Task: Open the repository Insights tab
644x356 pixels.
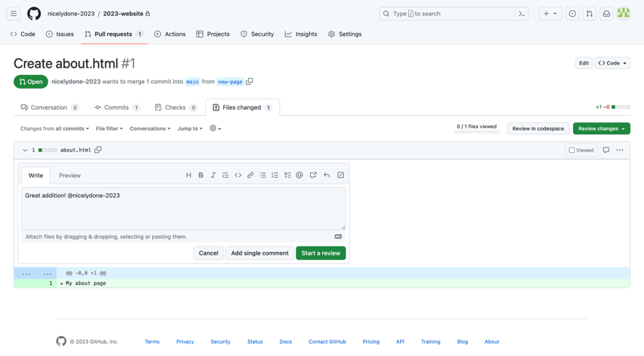Action: click(x=301, y=34)
